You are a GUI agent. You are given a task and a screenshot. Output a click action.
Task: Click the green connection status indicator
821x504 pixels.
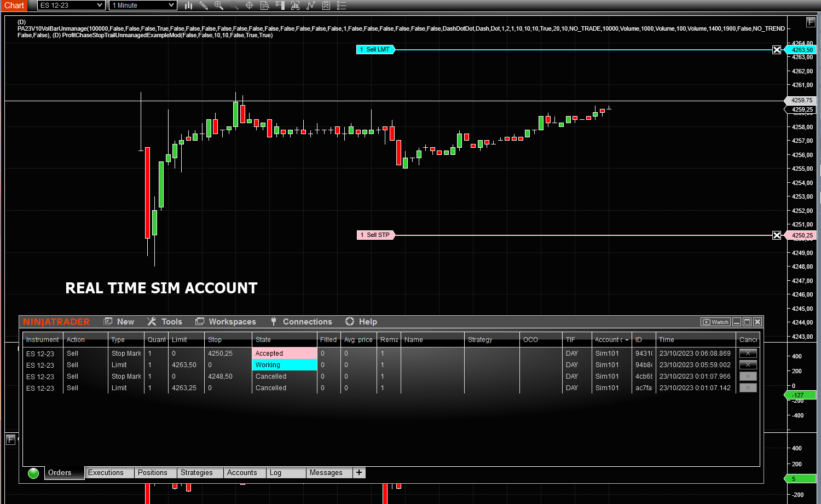click(x=33, y=473)
